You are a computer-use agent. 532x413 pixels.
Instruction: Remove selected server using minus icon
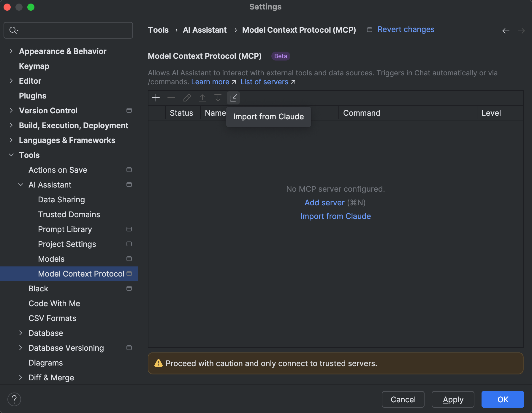click(171, 98)
